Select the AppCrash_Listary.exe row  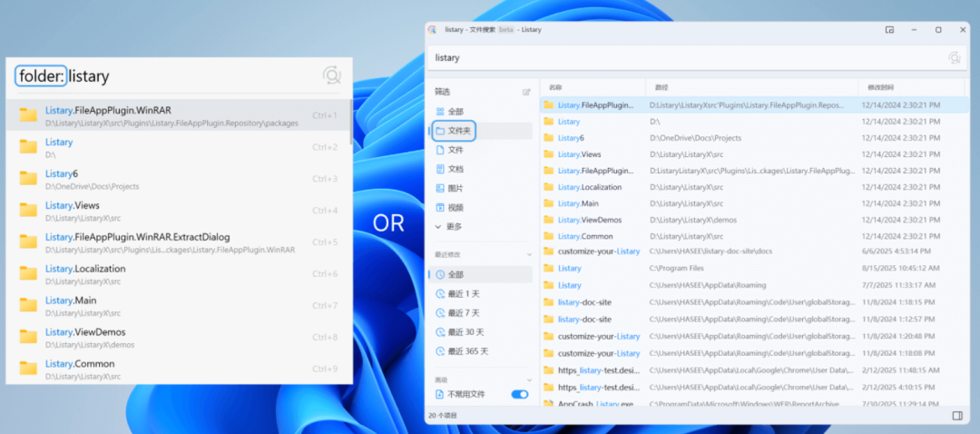[754, 403]
